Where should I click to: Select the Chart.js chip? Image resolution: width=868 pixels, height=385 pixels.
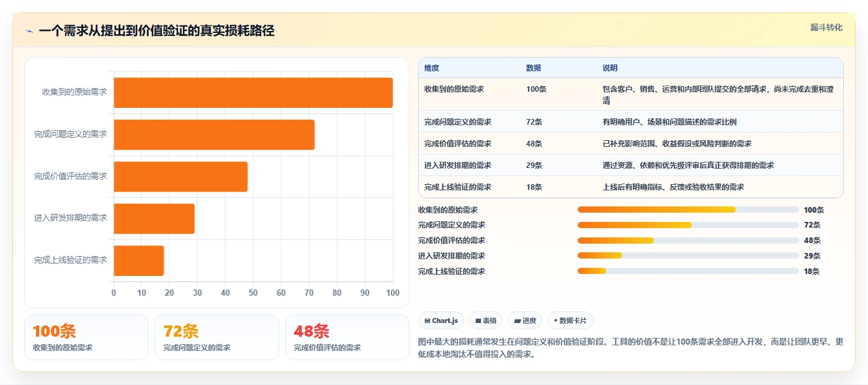441,321
